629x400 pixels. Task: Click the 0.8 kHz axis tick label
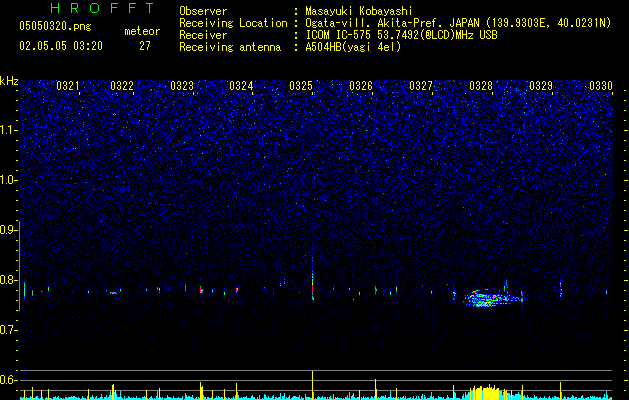tap(8, 280)
